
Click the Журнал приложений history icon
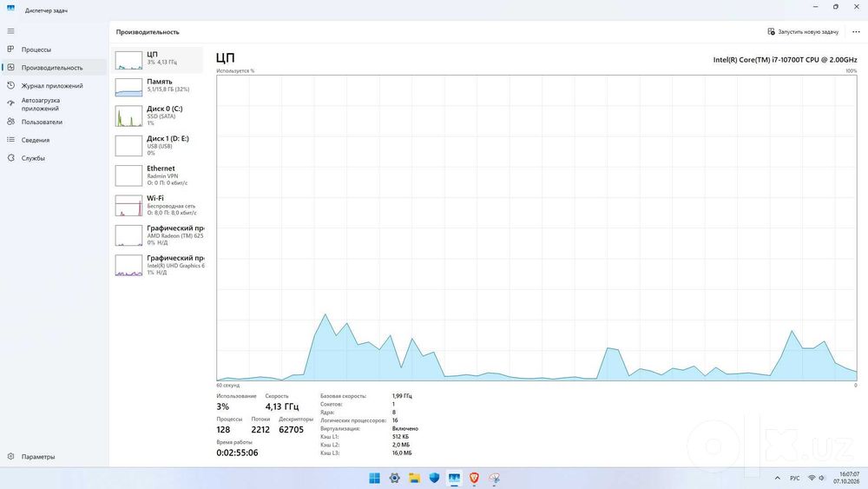pyautogui.click(x=10, y=86)
